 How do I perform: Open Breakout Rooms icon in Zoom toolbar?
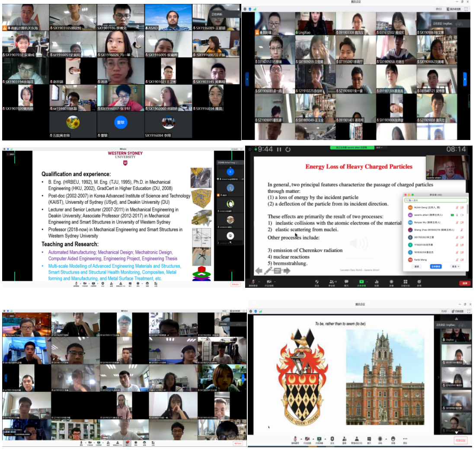406,282
